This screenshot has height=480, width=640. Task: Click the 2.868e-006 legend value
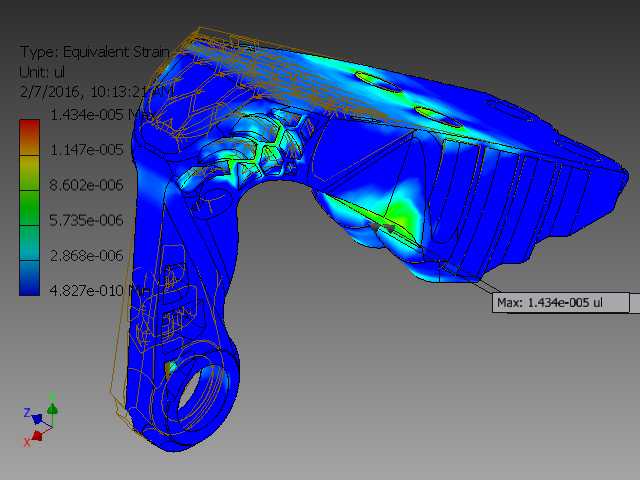tap(86, 256)
